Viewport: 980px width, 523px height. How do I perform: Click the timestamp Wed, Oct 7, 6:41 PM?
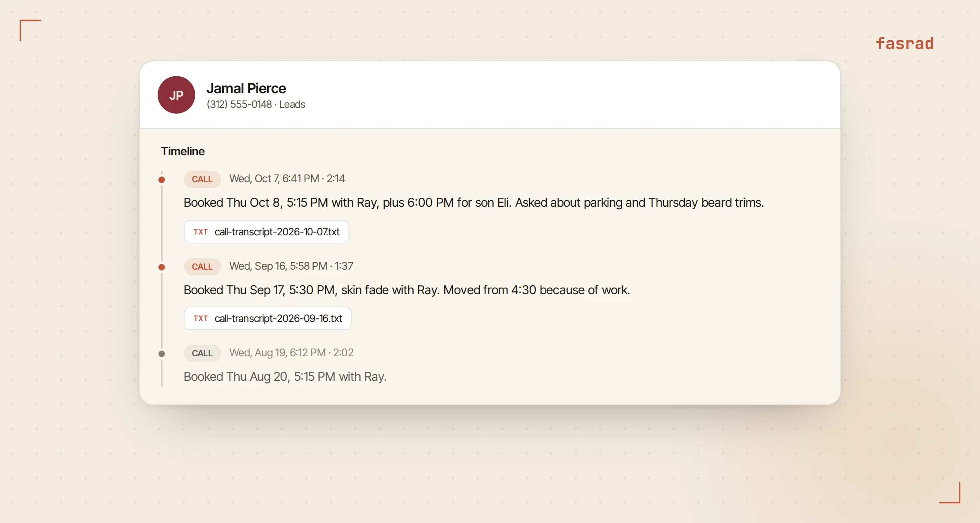[x=274, y=179]
